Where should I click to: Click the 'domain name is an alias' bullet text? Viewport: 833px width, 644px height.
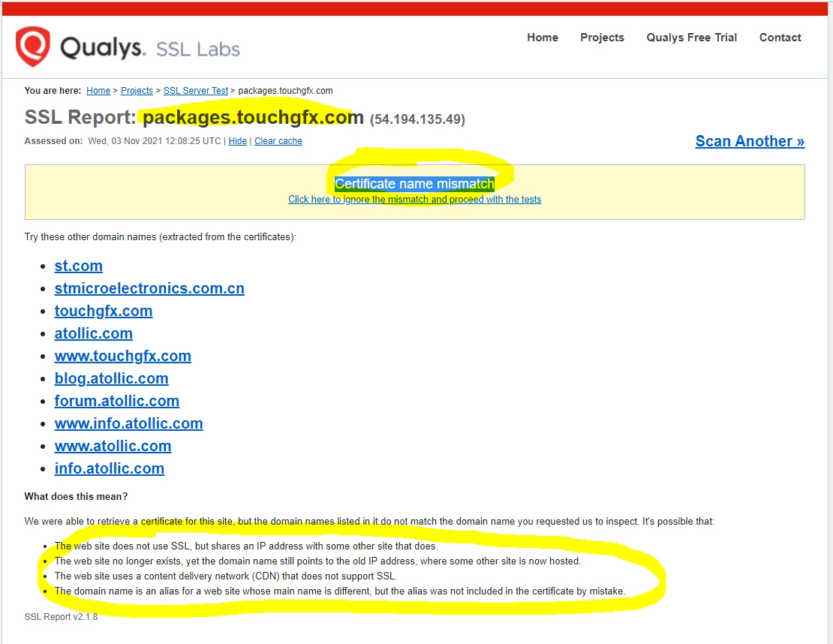[x=340, y=591]
